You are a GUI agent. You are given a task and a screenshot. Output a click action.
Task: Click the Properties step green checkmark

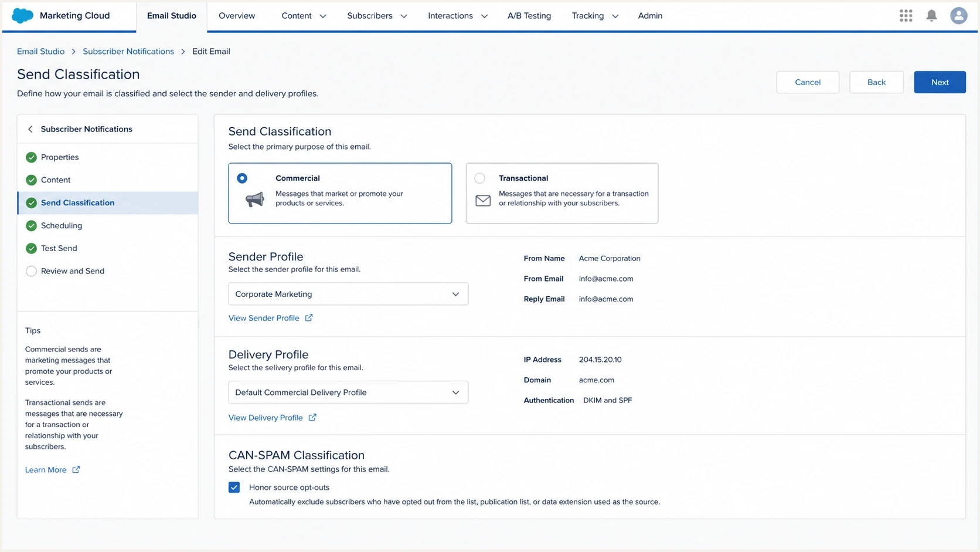pyautogui.click(x=32, y=157)
